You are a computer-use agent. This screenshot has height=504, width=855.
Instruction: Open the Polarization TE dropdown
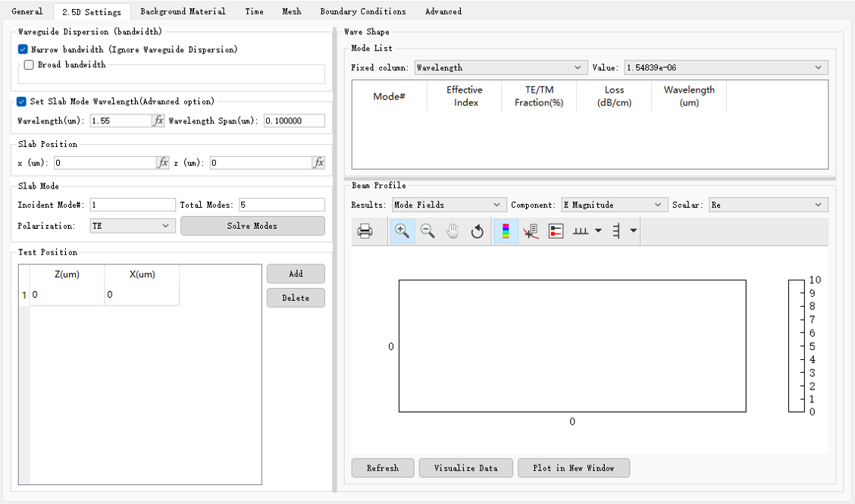(133, 226)
